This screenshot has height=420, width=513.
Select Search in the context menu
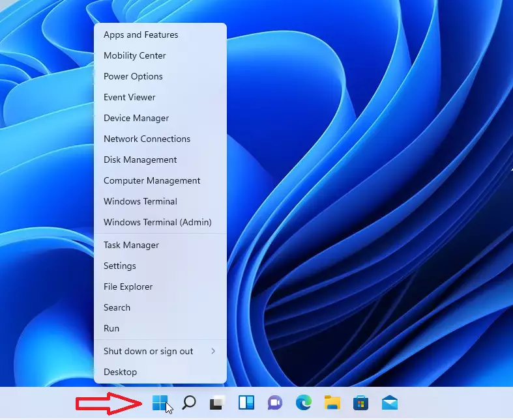(x=160, y=307)
